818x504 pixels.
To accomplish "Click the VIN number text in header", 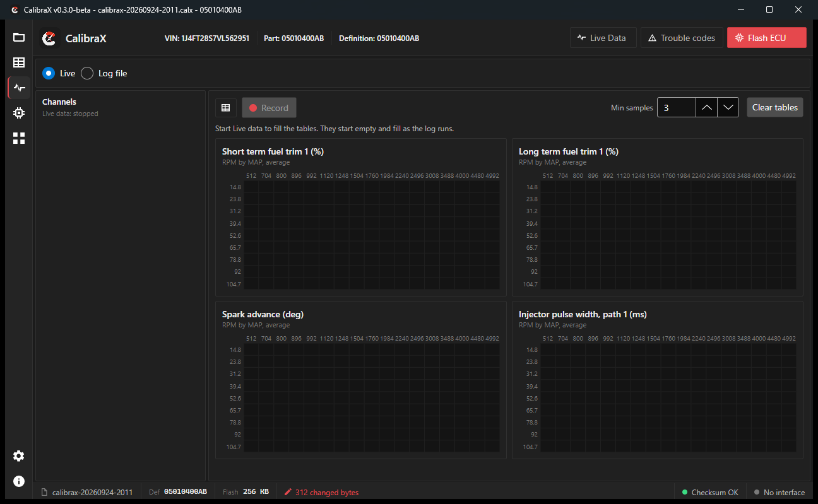I will [x=207, y=38].
